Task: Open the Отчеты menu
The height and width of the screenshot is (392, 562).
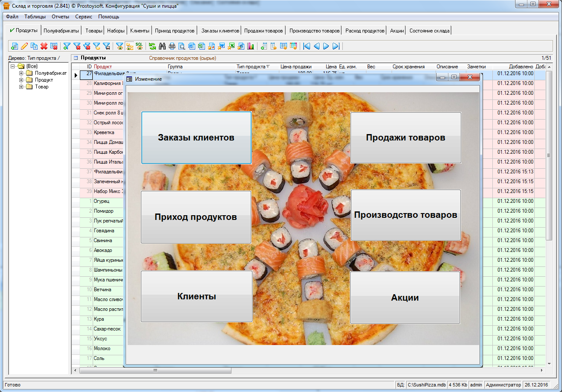Action: click(60, 17)
